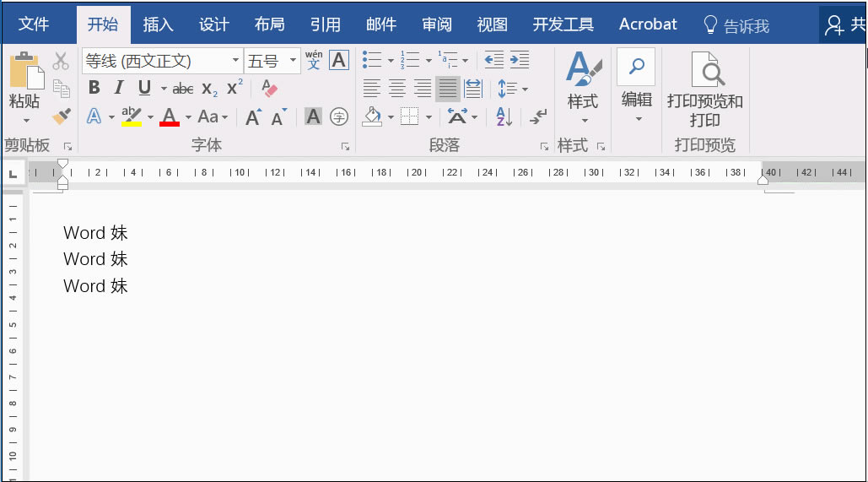Apply yellow text highlight color
Image resolution: width=868 pixels, height=482 pixels.
coord(132,116)
